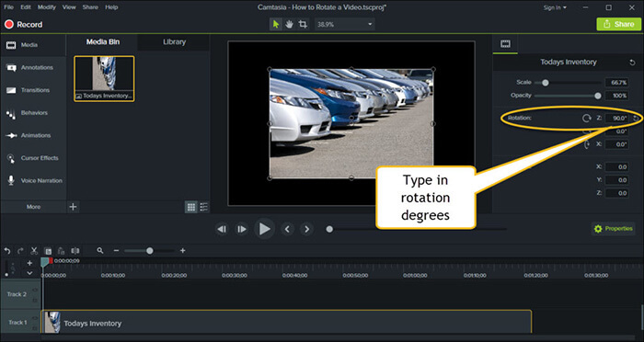644x342 pixels.
Task: Click the scissors cut icon on timeline toolbar
Action: tap(34, 250)
